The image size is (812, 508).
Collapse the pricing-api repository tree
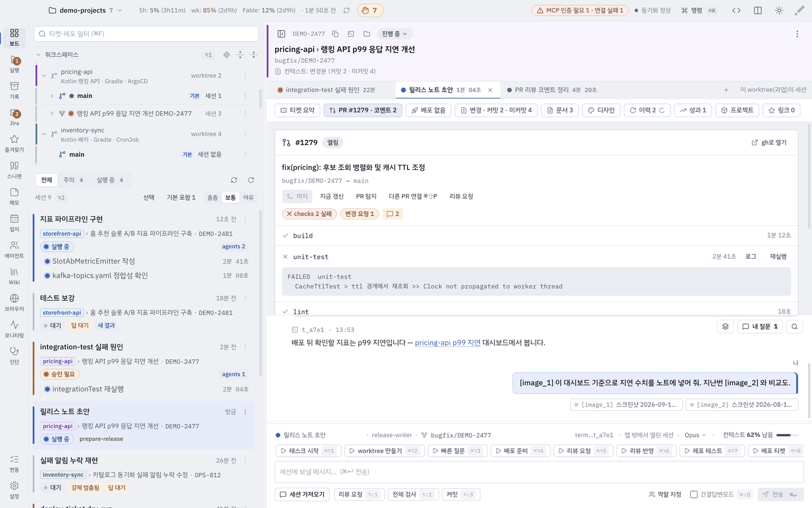[44, 76]
